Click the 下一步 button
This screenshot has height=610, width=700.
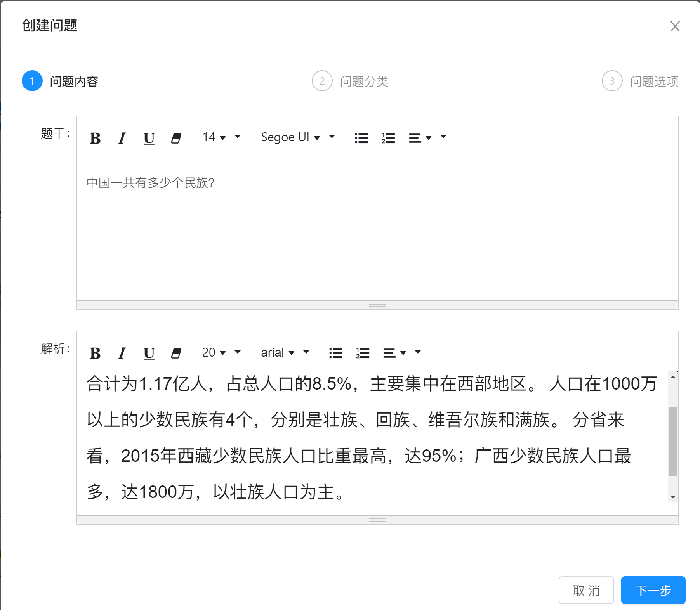(x=653, y=590)
